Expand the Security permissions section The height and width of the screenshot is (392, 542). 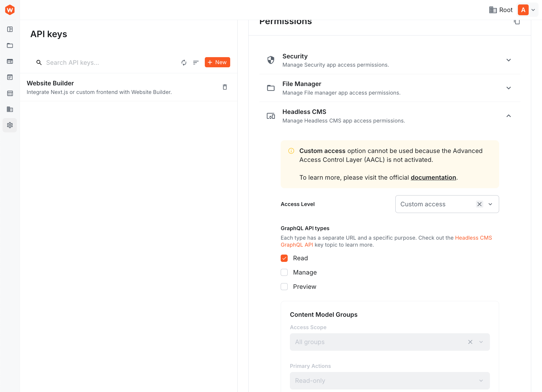[x=508, y=60]
